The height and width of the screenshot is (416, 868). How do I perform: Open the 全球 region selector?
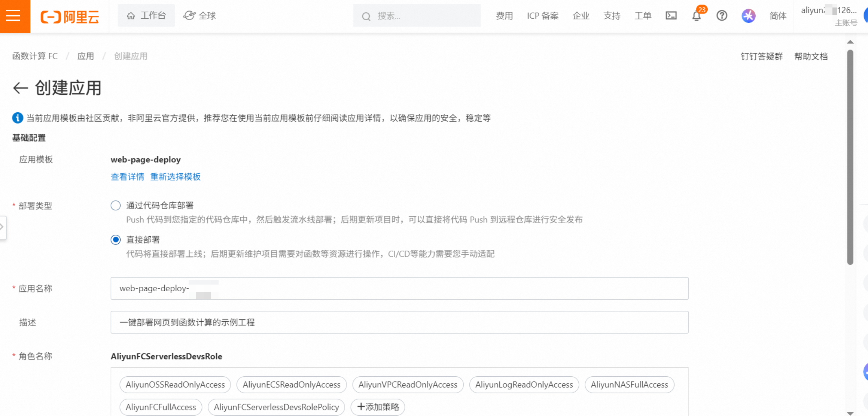click(x=200, y=16)
